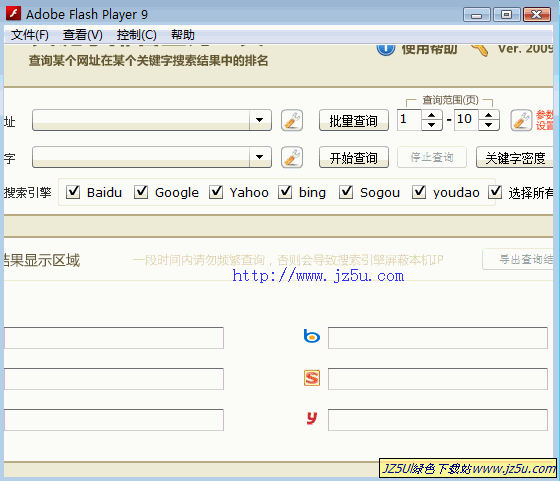560x481 pixels.
Task: Disable the Sogou search engine
Action: [346, 192]
